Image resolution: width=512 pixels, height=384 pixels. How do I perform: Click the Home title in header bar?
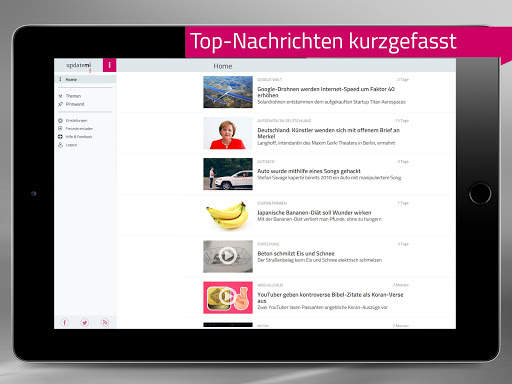[x=223, y=66]
